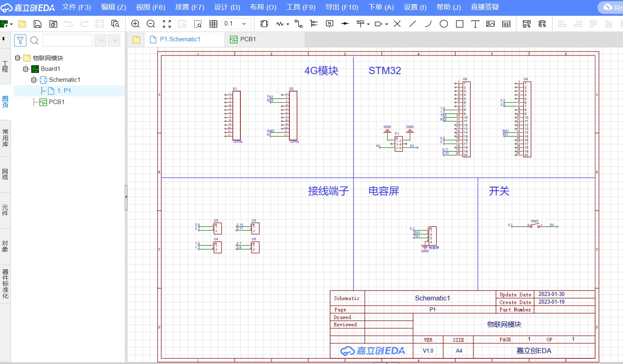Collapse the Board1 tree node

26,69
